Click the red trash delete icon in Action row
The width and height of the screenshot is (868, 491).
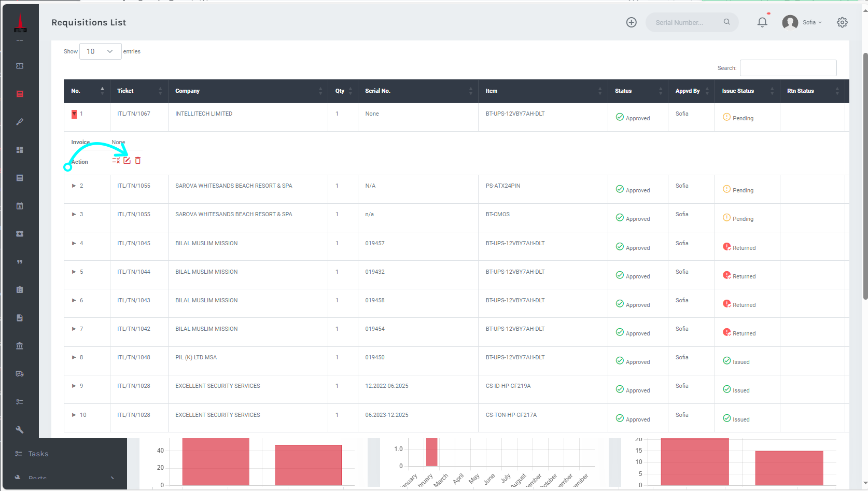click(x=138, y=161)
